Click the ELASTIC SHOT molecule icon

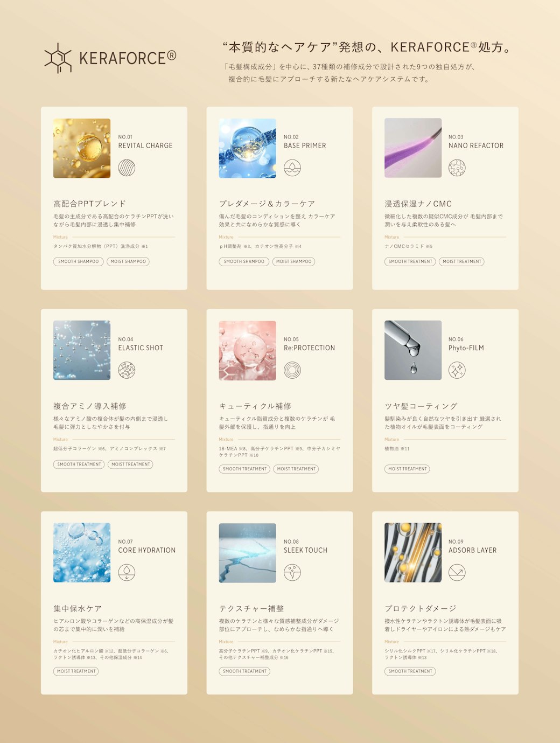pyautogui.click(x=127, y=370)
